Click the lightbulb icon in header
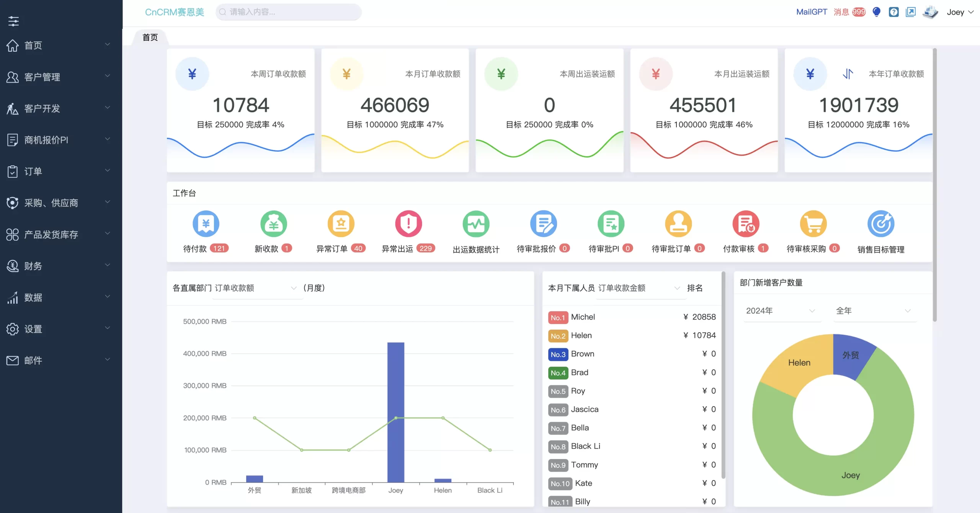The height and width of the screenshot is (513, 980). [x=876, y=12]
